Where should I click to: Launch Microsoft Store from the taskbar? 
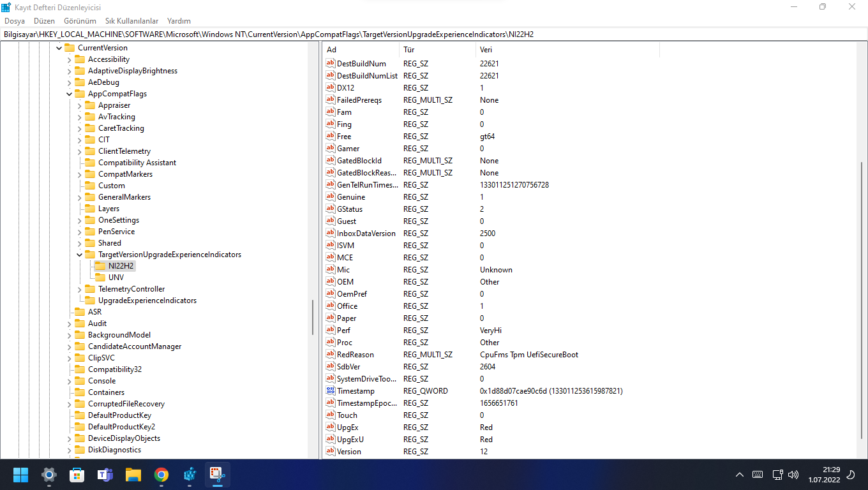click(77, 475)
